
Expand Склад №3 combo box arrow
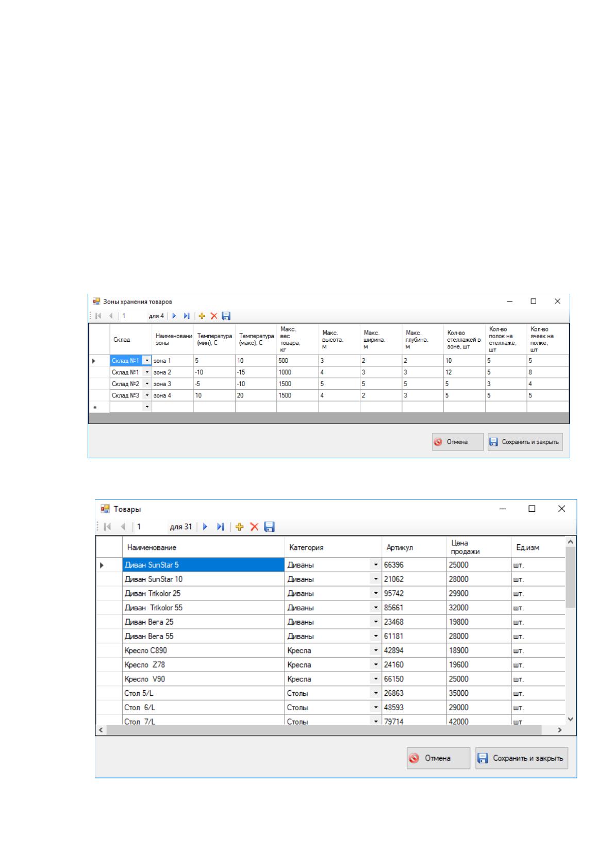(x=147, y=396)
